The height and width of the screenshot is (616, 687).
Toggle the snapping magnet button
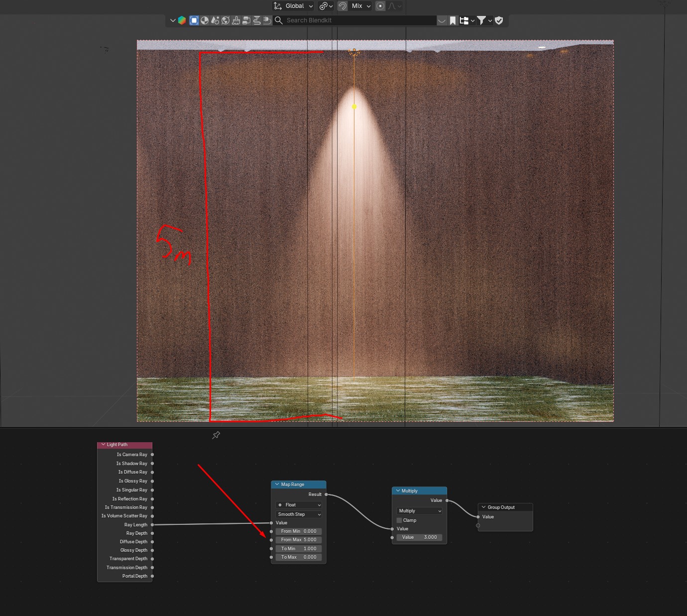pyautogui.click(x=343, y=6)
